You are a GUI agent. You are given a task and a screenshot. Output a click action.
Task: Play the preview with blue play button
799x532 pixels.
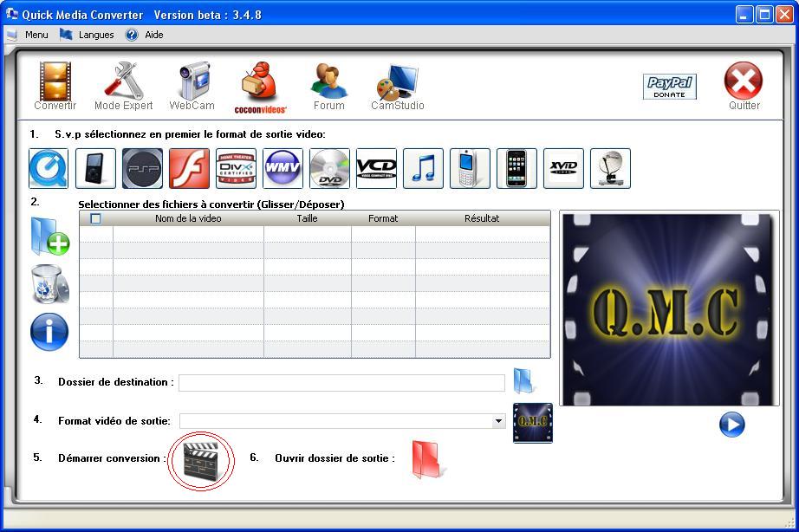732,425
